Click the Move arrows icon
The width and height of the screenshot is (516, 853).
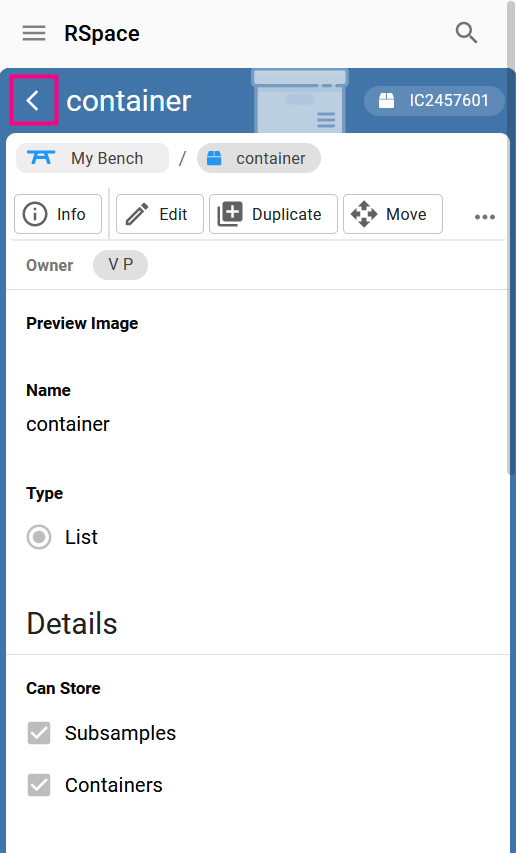[x=364, y=214]
